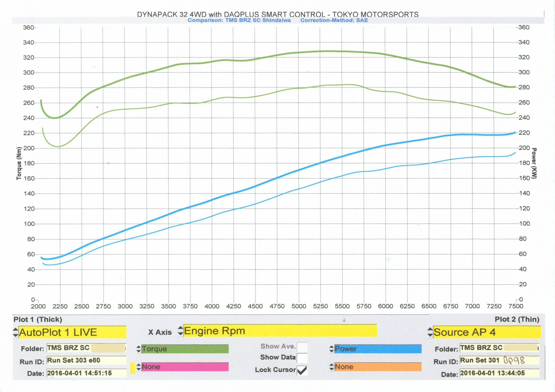Select the green Torque channel field
The width and height of the screenshot is (555, 392).
[185, 349]
